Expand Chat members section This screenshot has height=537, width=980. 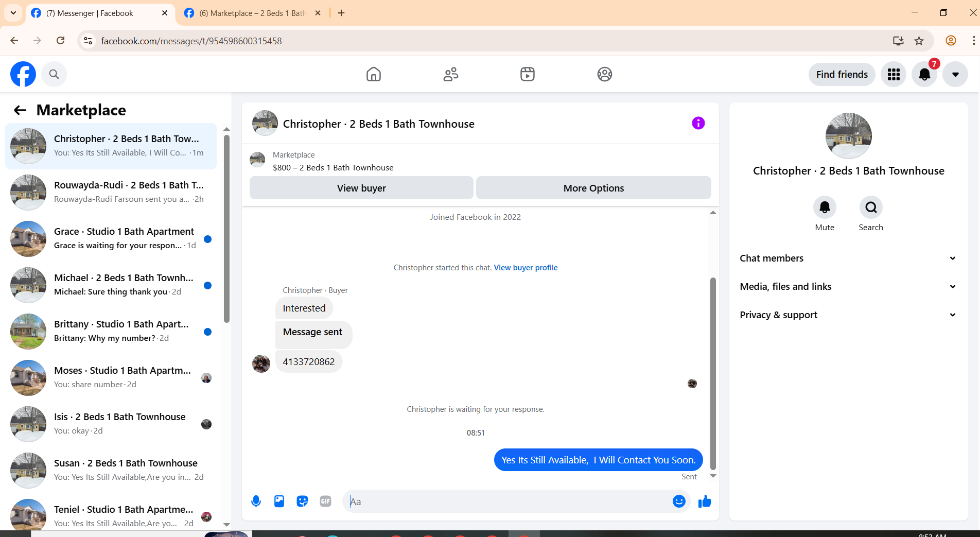848,258
